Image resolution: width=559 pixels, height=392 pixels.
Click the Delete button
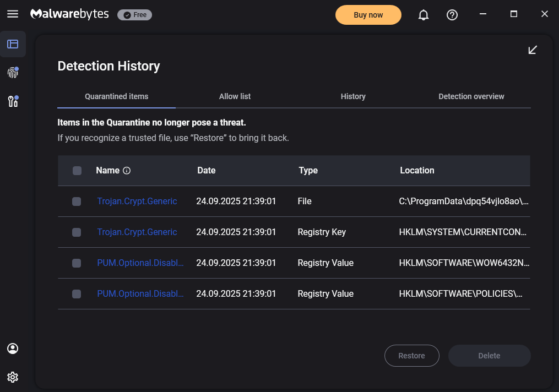(x=490, y=356)
